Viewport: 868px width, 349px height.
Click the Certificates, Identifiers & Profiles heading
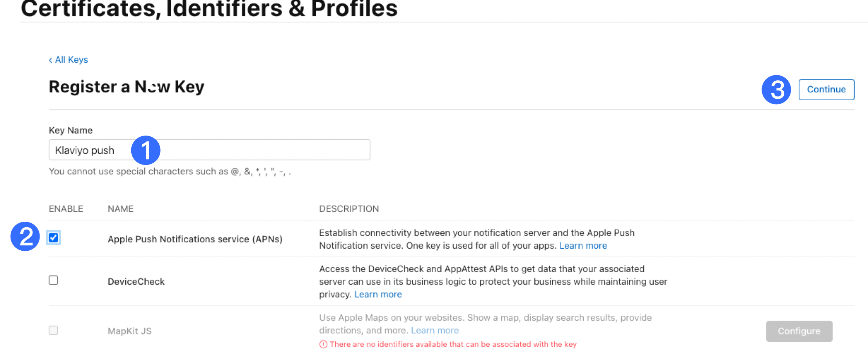coord(209,9)
